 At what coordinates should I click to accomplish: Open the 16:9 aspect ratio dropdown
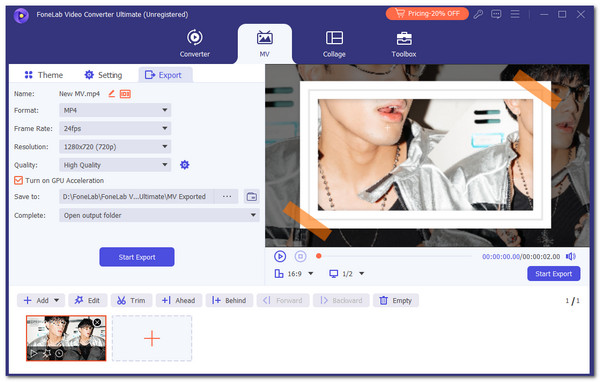(x=294, y=274)
